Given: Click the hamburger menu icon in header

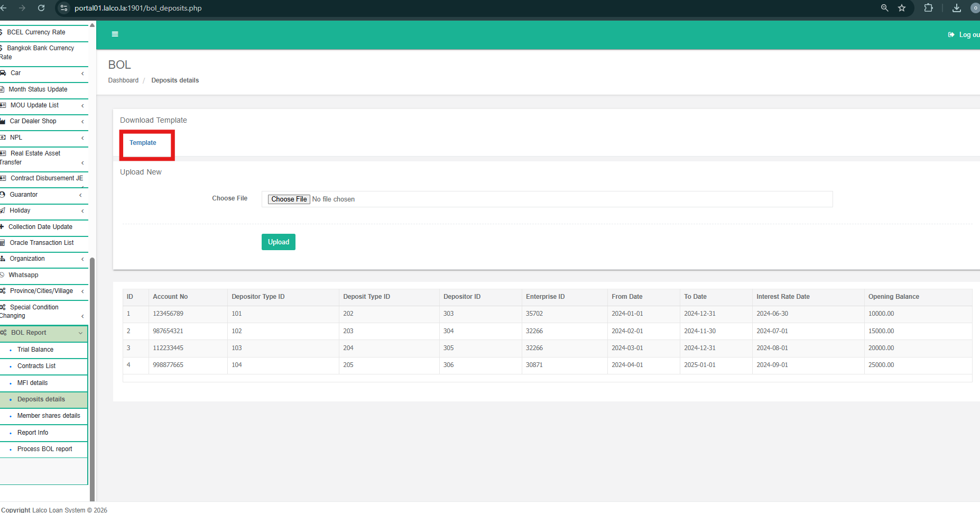Looking at the screenshot, I should coord(115,34).
